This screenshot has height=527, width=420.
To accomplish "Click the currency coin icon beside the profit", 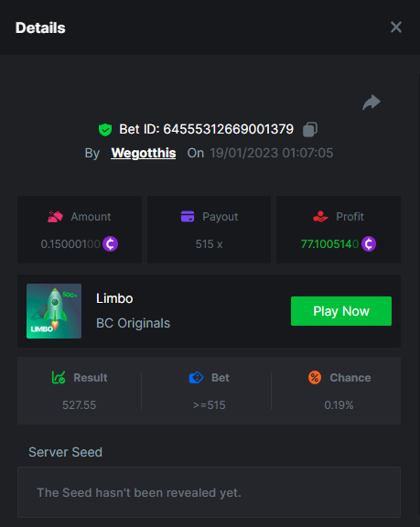I will pos(369,243).
